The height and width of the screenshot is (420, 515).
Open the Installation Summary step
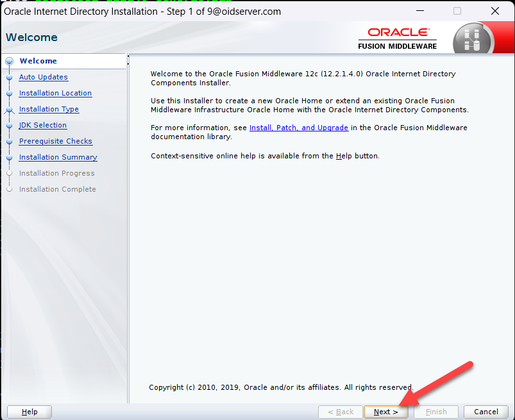click(x=58, y=157)
